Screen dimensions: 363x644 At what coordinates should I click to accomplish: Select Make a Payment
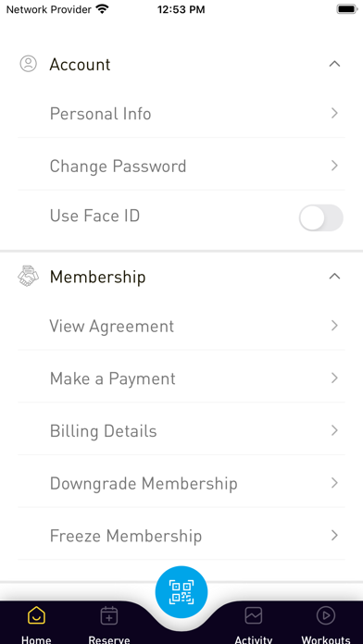click(x=181, y=378)
